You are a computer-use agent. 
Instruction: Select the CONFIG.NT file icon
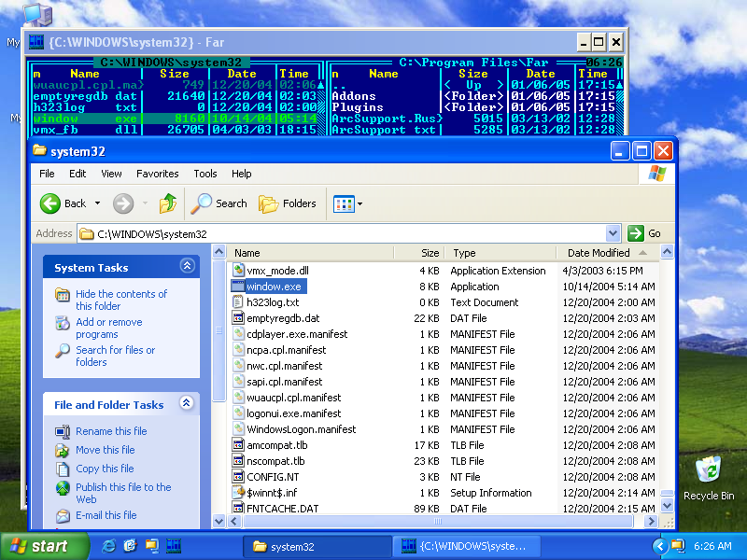[x=238, y=477]
